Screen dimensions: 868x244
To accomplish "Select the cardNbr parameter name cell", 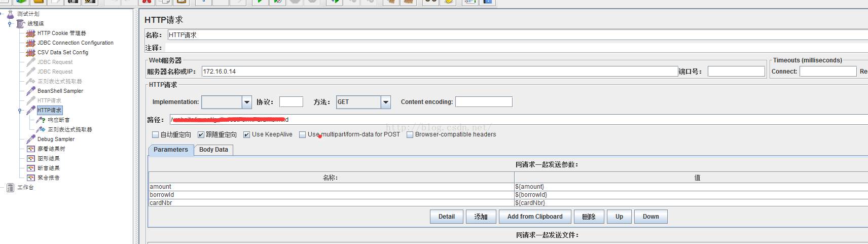I will pos(332,203).
